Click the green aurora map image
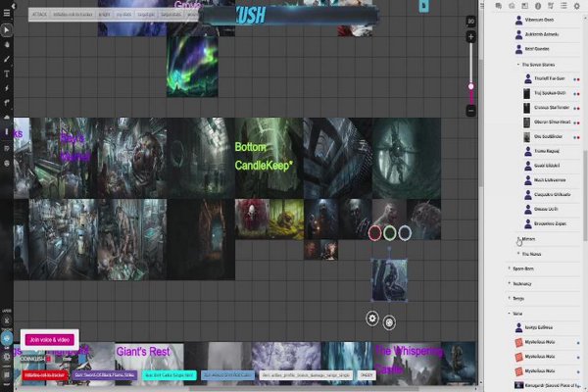588x392 pixels. tap(192, 67)
